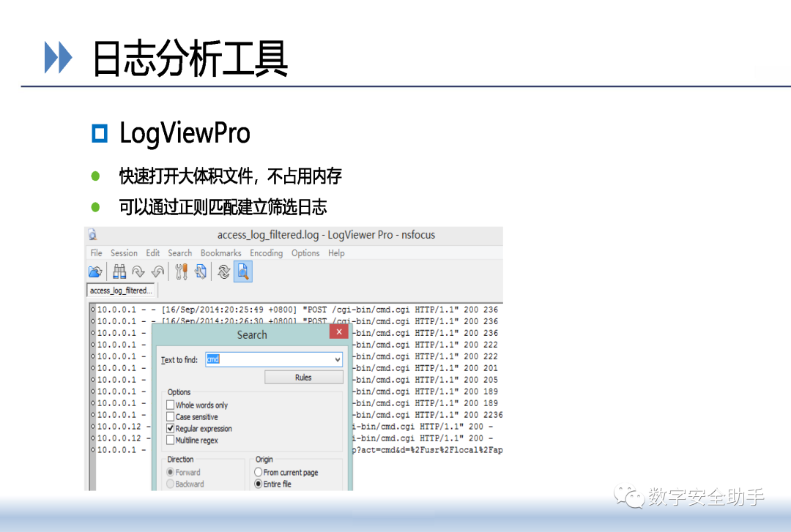The height and width of the screenshot is (532, 791).
Task: Select From current page origin
Action: coord(259,472)
